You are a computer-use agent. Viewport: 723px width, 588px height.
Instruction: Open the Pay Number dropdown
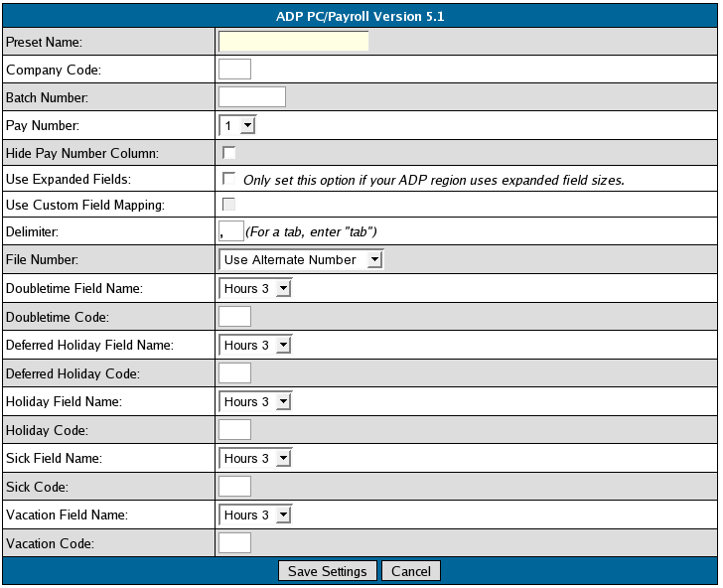237,125
